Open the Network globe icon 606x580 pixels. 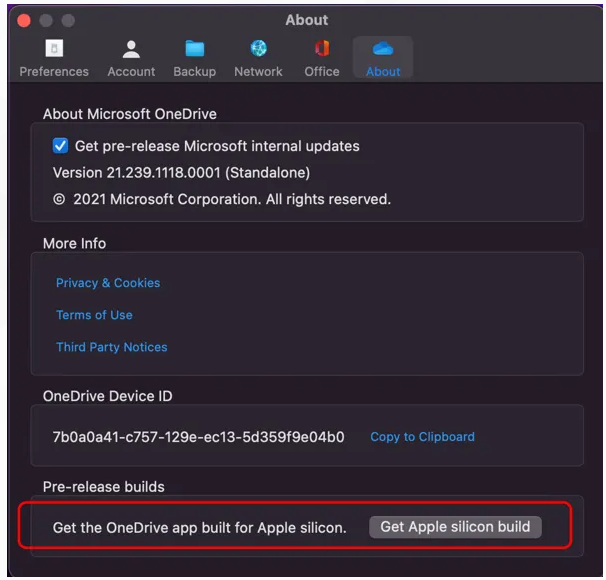(x=258, y=48)
